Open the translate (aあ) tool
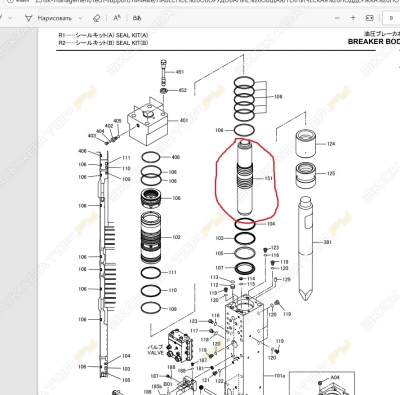The image size is (400, 395). (x=137, y=18)
